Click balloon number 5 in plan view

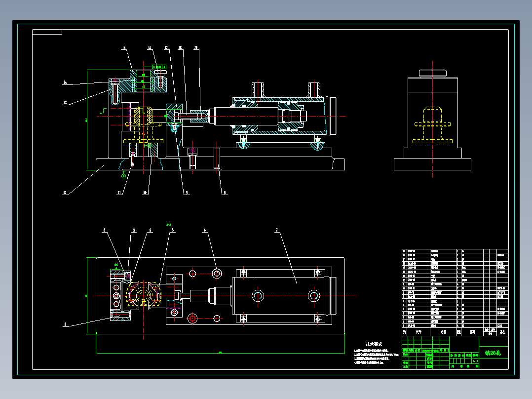tap(173, 230)
